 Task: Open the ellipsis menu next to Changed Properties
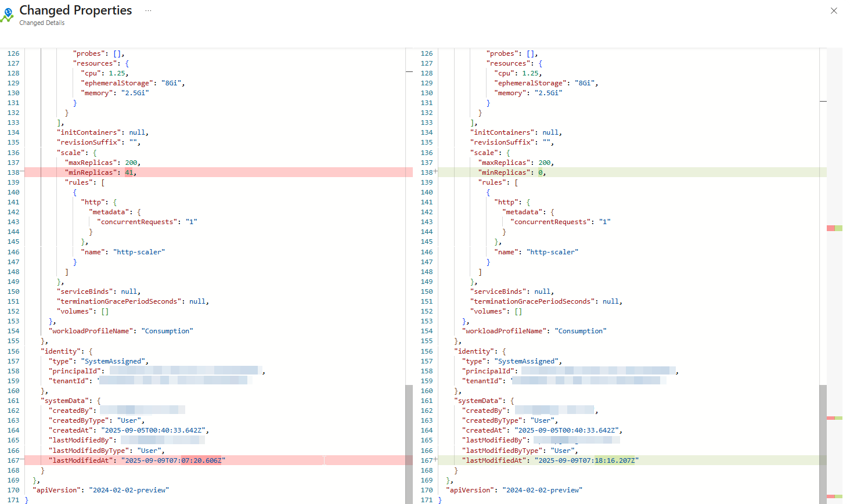[148, 10]
